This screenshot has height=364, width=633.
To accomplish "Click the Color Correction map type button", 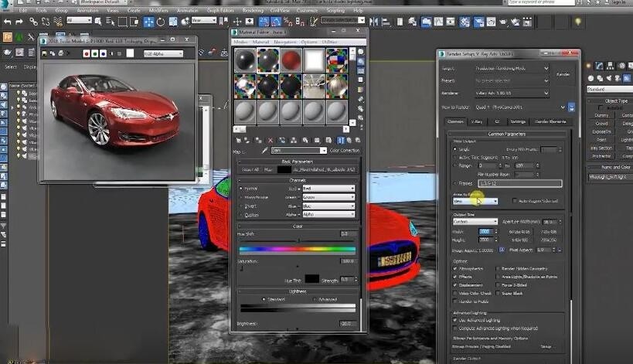I will pyautogui.click(x=345, y=151).
